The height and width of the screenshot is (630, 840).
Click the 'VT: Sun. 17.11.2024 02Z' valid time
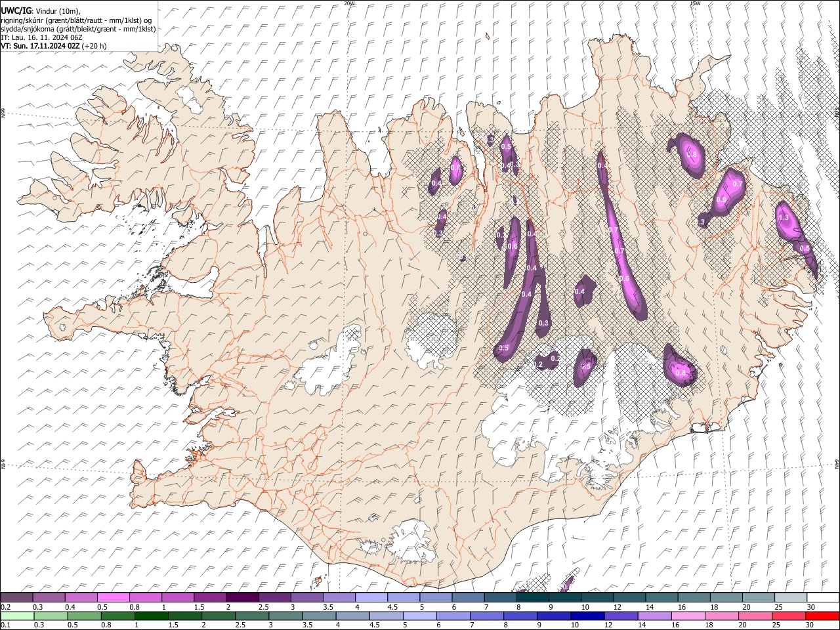tap(41, 47)
